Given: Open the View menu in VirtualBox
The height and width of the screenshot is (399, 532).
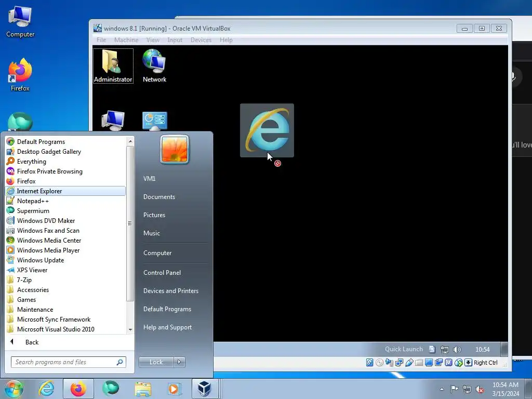Looking at the screenshot, I should [153, 40].
